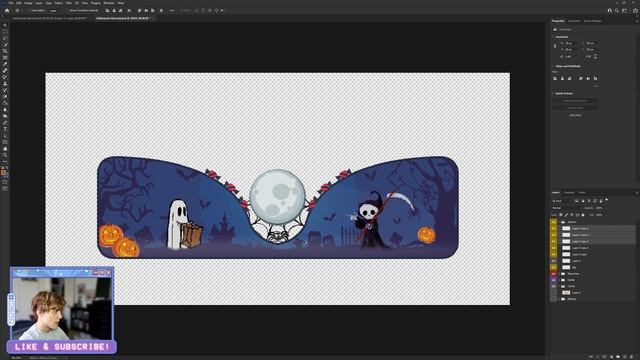Select the Move tool in the toolbar
640x360 pixels.
click(5, 25)
